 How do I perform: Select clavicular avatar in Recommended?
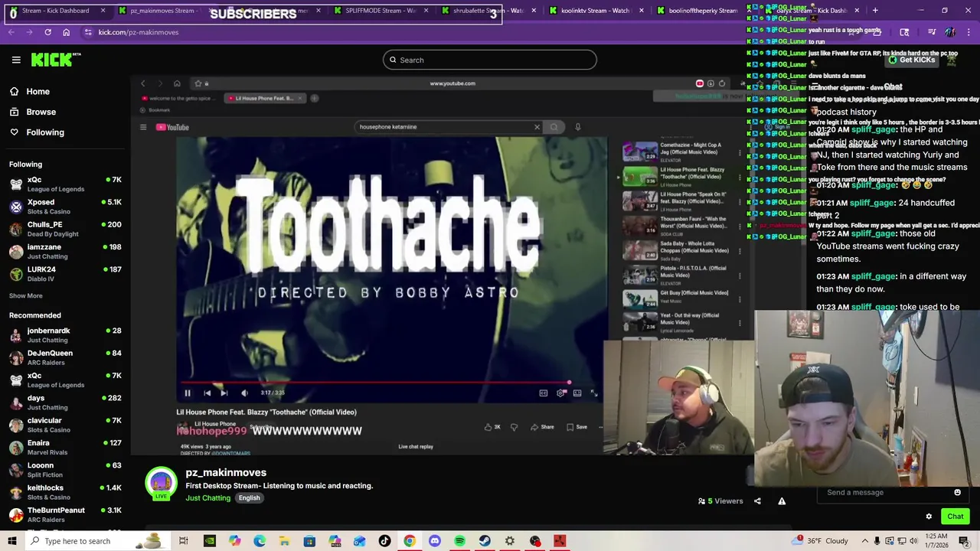point(16,425)
